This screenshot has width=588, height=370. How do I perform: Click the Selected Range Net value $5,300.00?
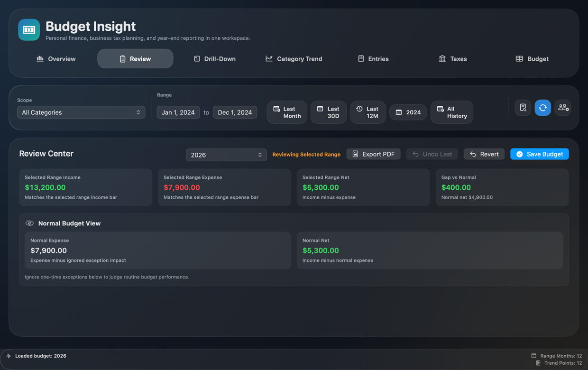[x=321, y=187]
